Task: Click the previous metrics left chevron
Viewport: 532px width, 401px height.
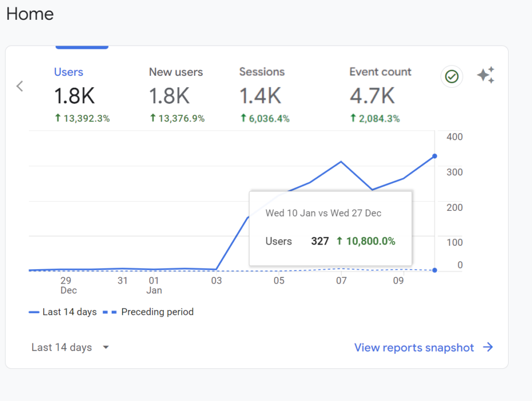Action: click(x=20, y=86)
